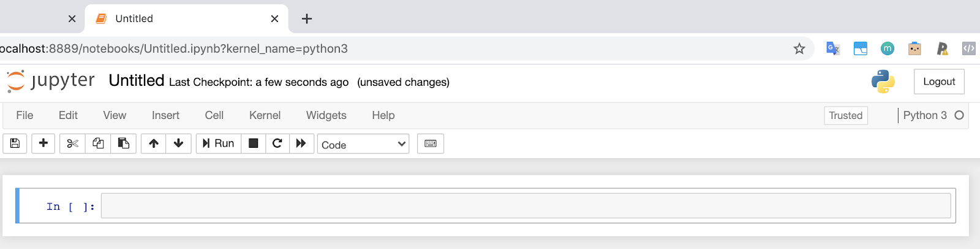This screenshot has height=249, width=980.
Task: Toggle the Trusted notebook indicator
Action: (x=845, y=115)
